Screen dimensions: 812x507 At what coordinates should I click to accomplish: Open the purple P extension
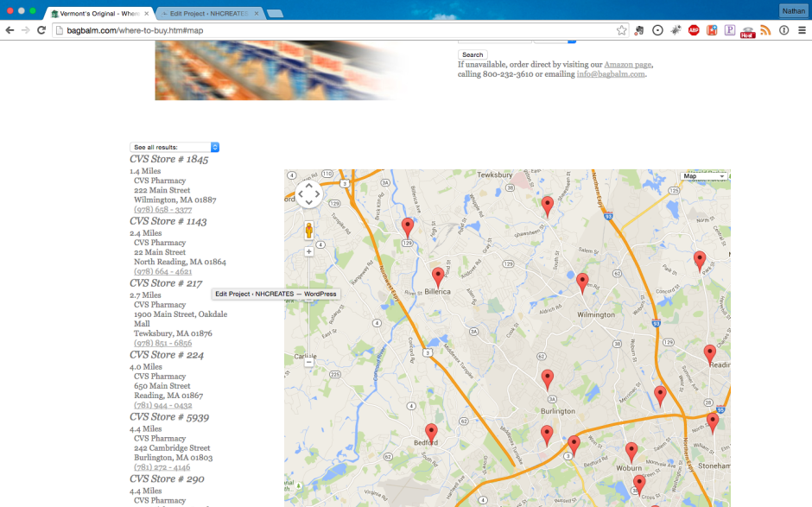point(730,30)
